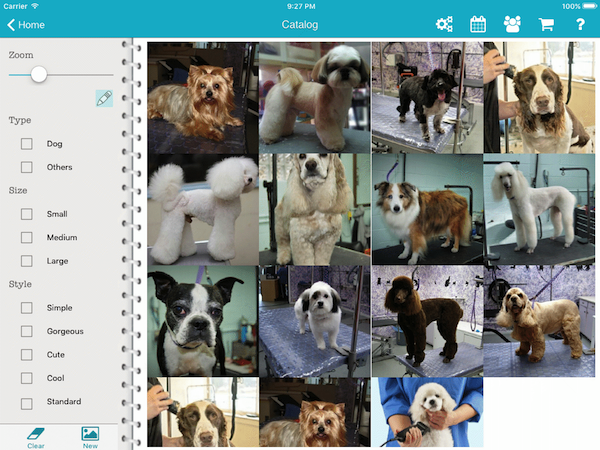Check the Gorgeous style checkbox

coord(27,331)
